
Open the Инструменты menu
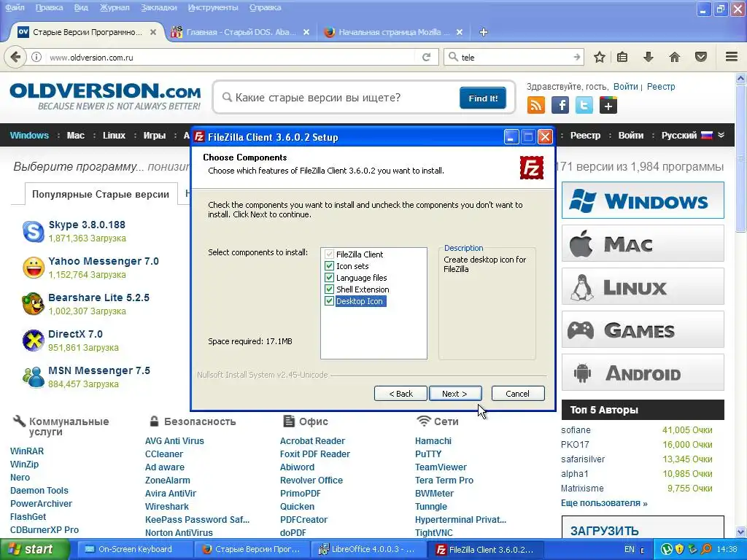(213, 7)
